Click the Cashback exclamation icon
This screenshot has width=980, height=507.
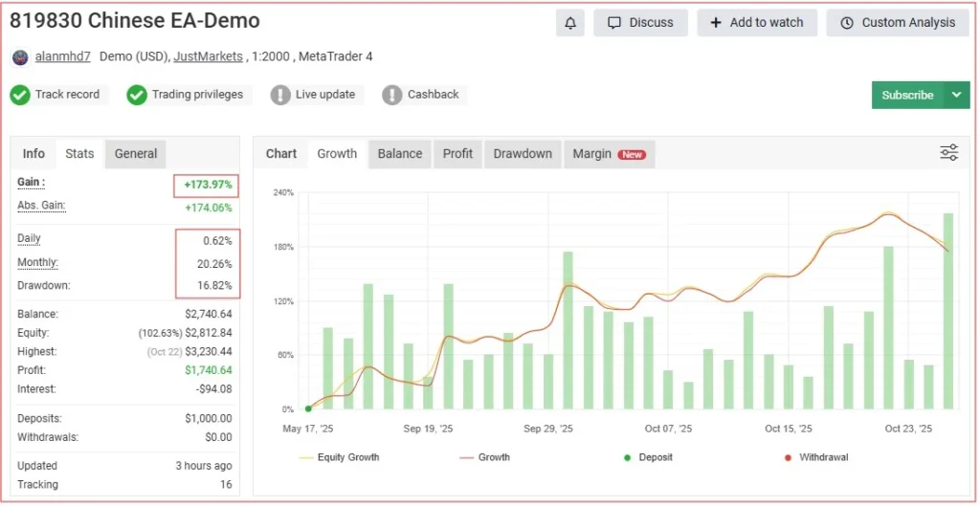(x=391, y=95)
